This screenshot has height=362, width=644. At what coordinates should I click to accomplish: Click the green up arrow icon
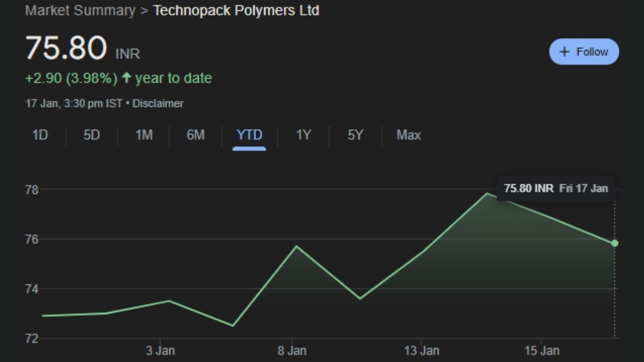coord(126,78)
